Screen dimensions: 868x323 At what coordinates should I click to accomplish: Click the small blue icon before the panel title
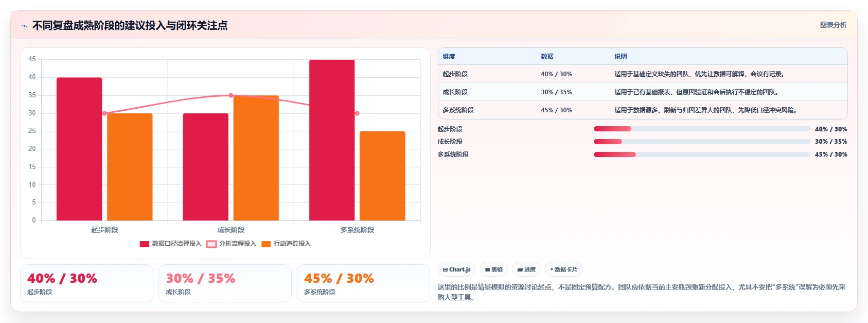click(x=24, y=26)
